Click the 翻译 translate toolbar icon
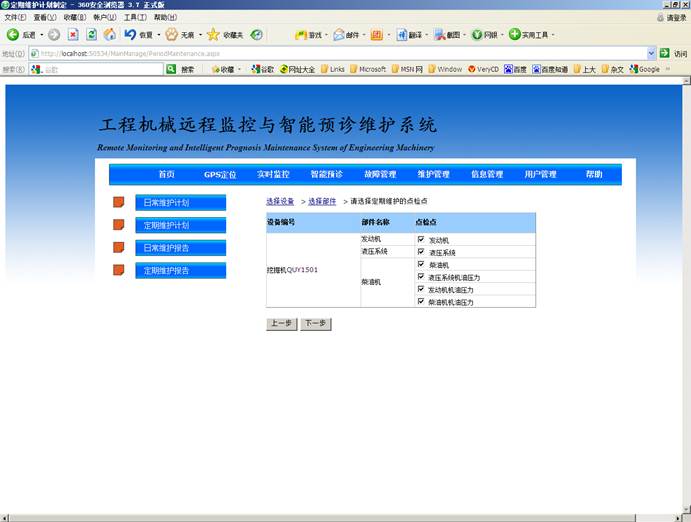The width and height of the screenshot is (691, 522). [401, 35]
